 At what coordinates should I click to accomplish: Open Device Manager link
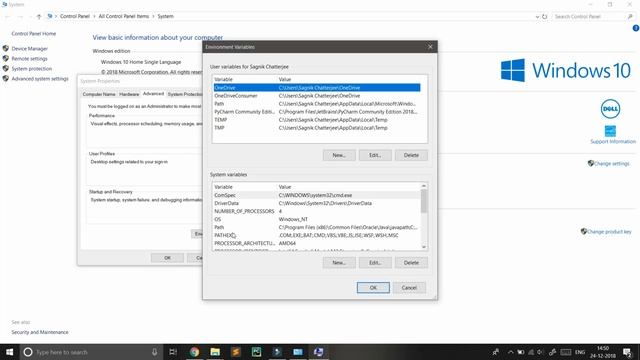click(29, 49)
